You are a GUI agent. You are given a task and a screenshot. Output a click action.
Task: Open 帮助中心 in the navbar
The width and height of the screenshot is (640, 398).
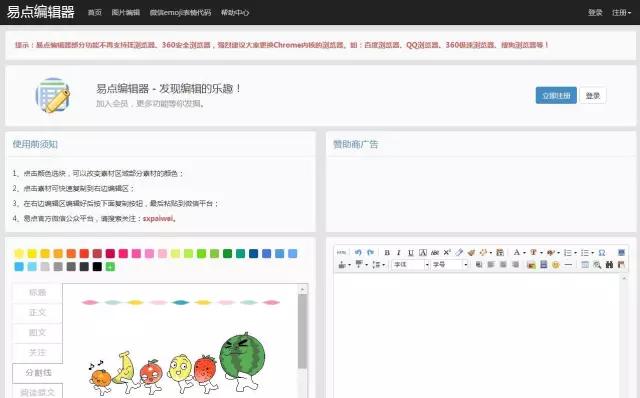click(x=235, y=13)
